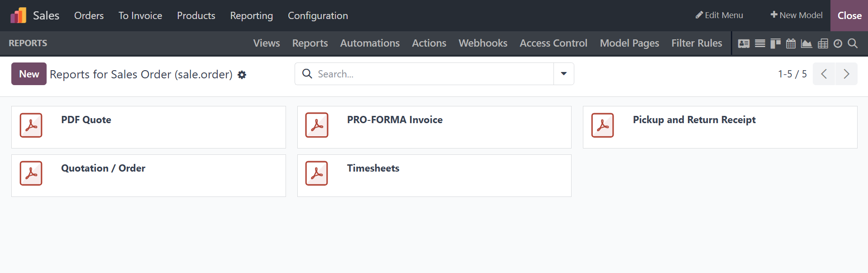Viewport: 868px width, 273px height.
Task: Click the magnifier icon in search box
Action: [307, 74]
